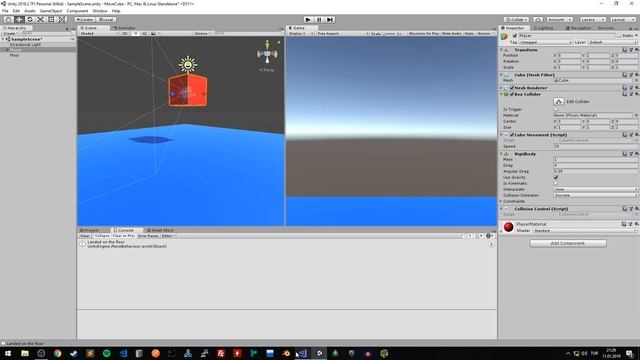640x360 pixels.
Task: Open Chrome from the Windows taskbar
Action: pos(58,353)
